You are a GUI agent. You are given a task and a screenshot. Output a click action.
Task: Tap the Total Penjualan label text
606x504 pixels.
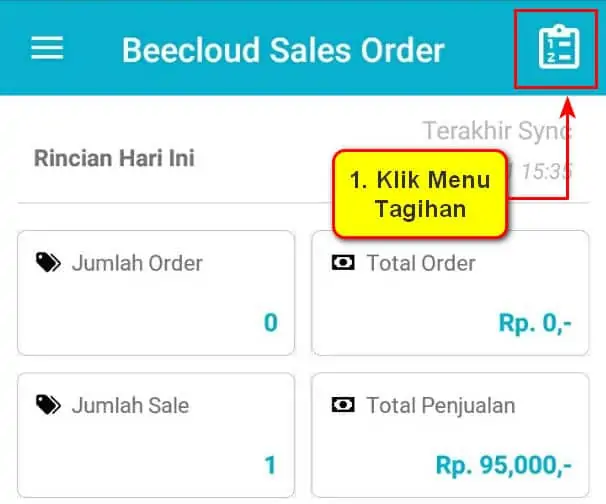coord(441,406)
